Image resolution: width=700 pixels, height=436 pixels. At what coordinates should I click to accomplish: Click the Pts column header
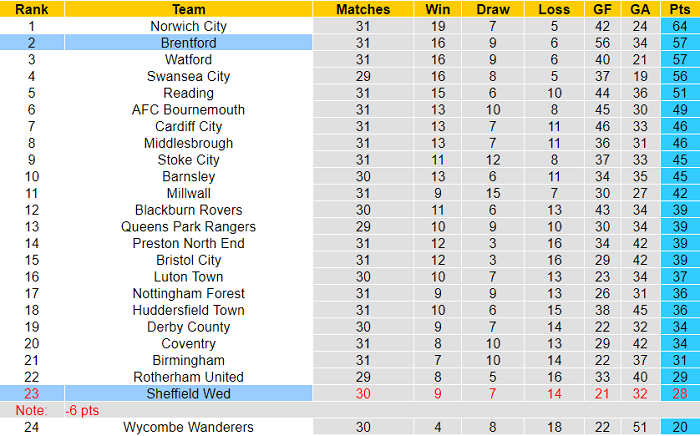pos(679,9)
